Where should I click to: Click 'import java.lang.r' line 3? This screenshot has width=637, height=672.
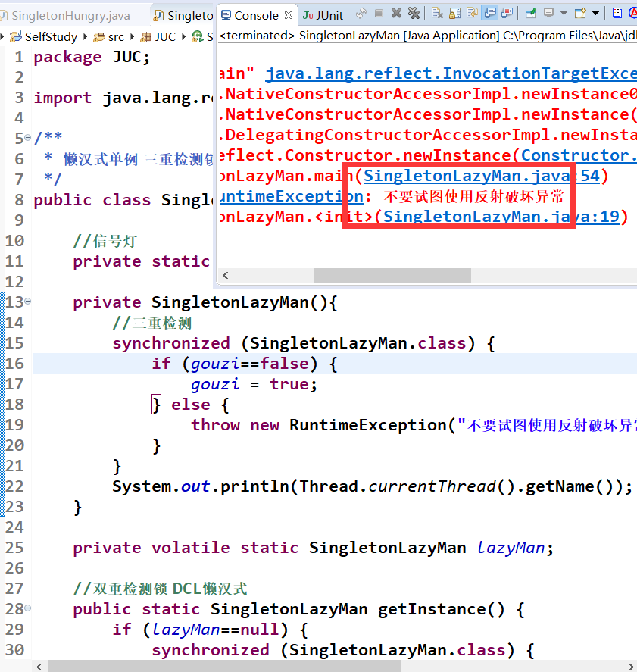123,98
